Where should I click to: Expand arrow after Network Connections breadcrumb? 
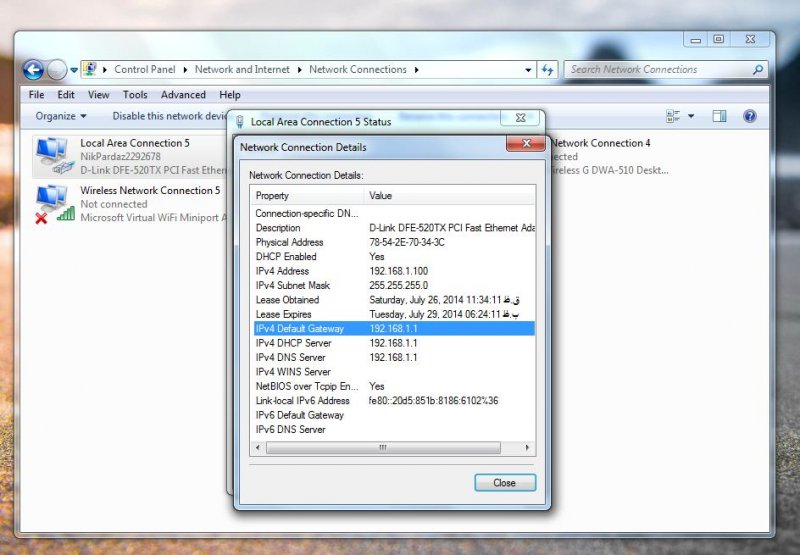[x=416, y=70]
